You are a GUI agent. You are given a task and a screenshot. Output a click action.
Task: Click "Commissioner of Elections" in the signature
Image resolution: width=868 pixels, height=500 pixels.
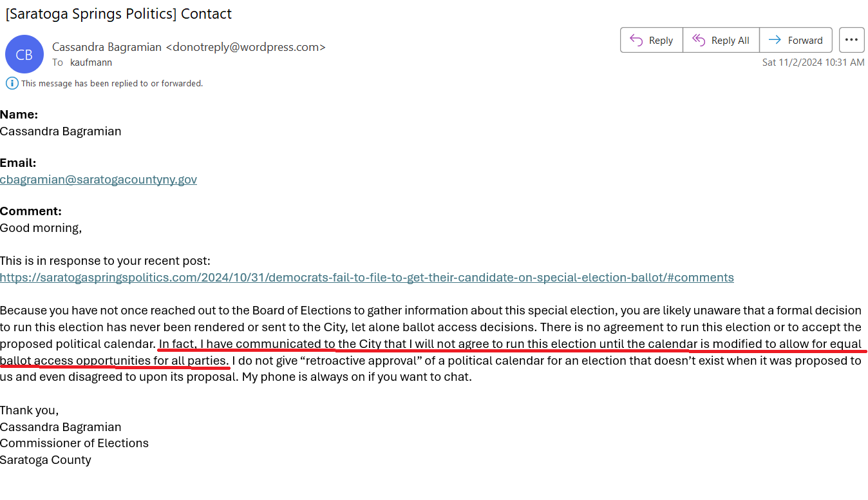74,443
